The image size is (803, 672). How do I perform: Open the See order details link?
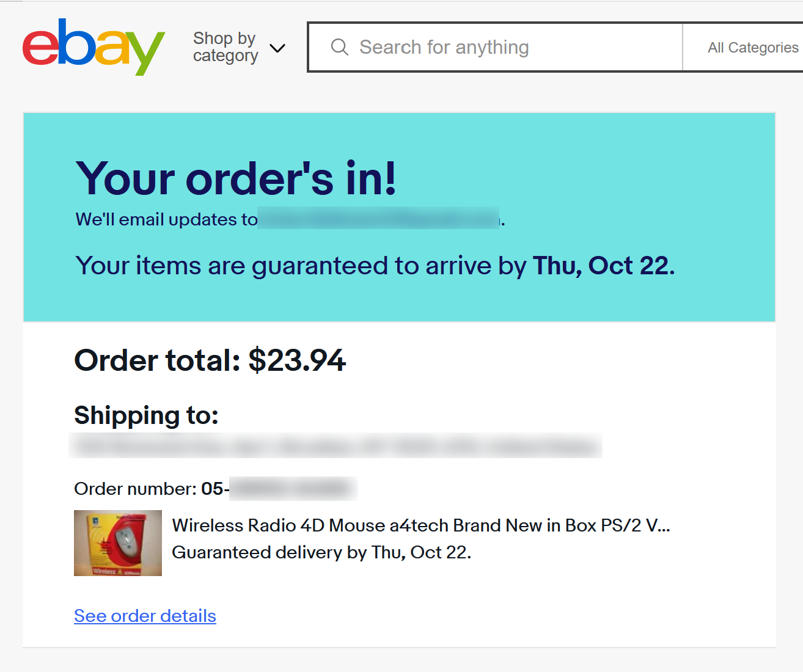pyautogui.click(x=145, y=616)
